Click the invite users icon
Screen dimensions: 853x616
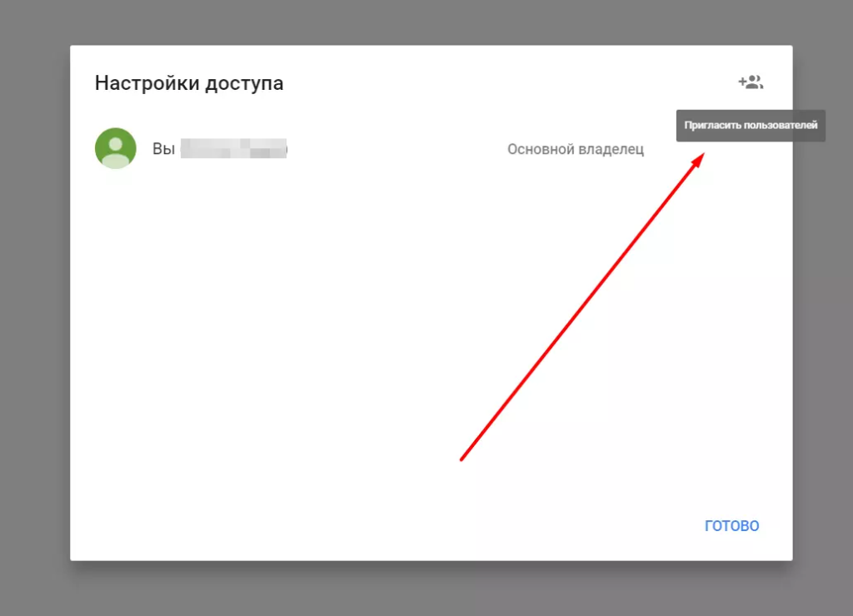pos(751,82)
